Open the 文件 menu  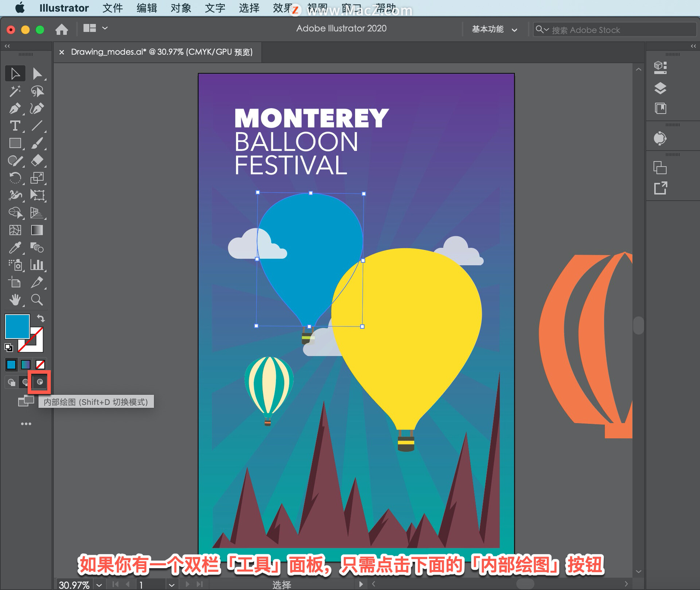point(112,8)
